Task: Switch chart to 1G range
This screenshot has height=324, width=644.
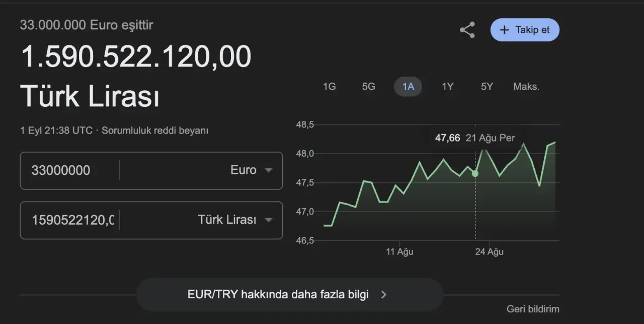Action: click(329, 87)
